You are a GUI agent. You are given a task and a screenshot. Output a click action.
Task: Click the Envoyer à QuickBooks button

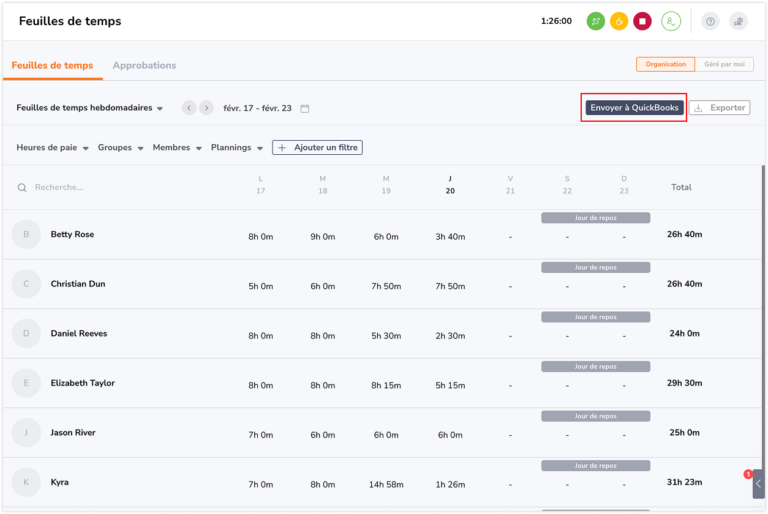tap(634, 107)
